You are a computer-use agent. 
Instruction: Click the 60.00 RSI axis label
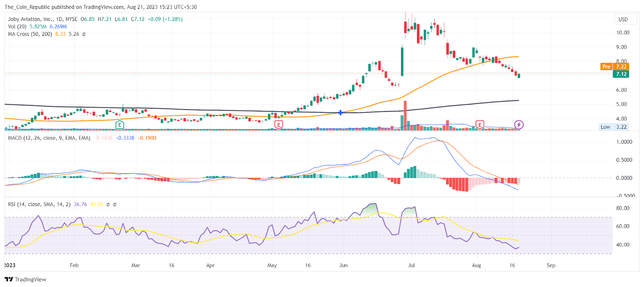623,226
